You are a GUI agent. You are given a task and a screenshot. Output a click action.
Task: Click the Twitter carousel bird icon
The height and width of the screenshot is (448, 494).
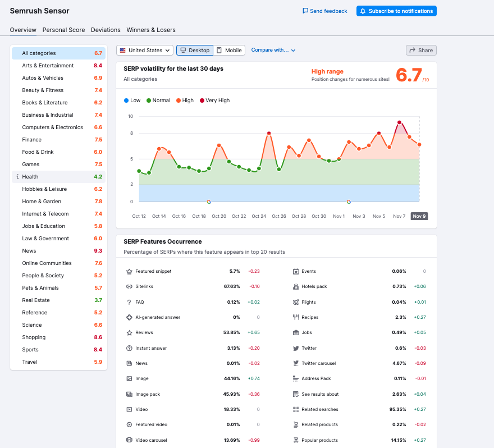coord(296,363)
